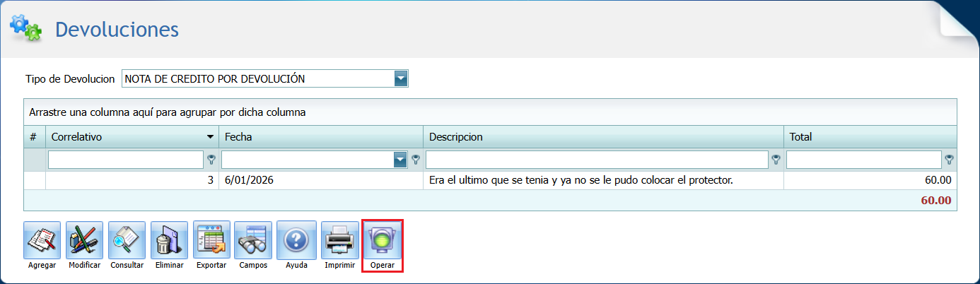The image size is (980, 284).
Task: Open filter options for Fecha column
Action: 416,160
